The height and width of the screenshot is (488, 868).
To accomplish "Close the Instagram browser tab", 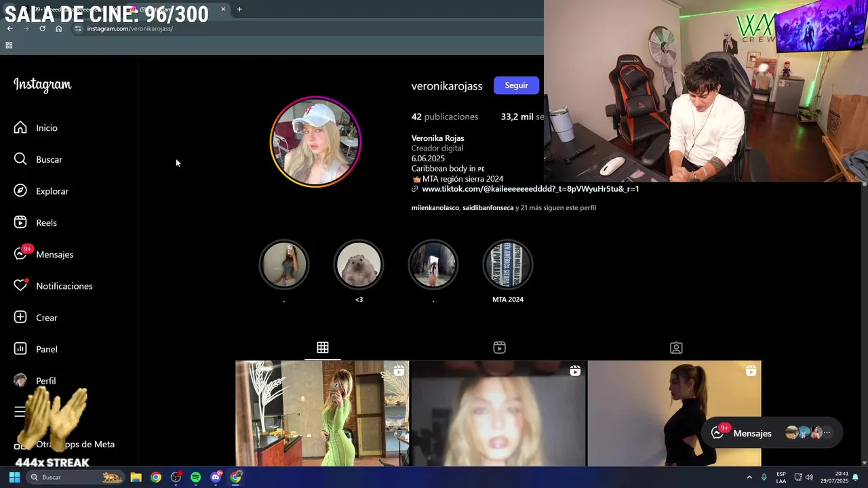I will click(x=223, y=9).
